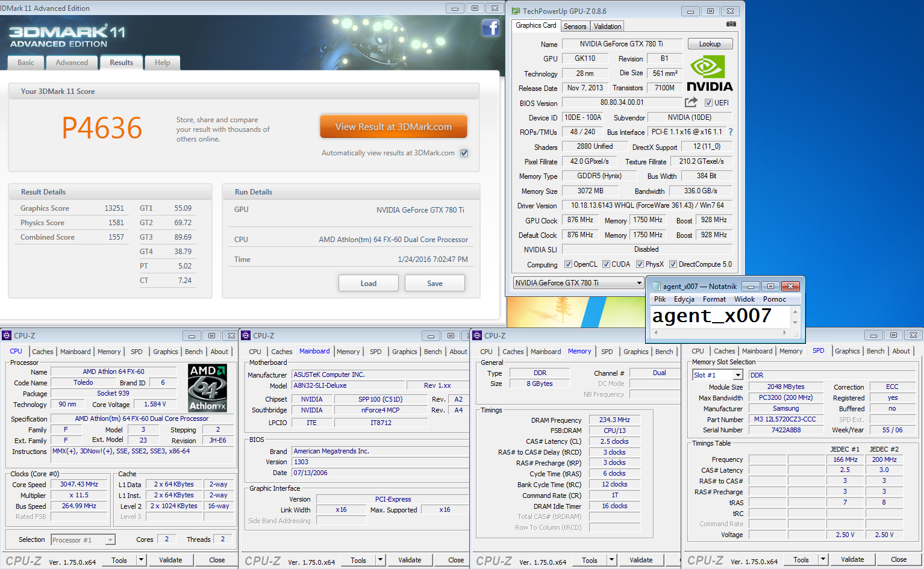Open the Slot #1 memory slot dropdown

pos(717,375)
